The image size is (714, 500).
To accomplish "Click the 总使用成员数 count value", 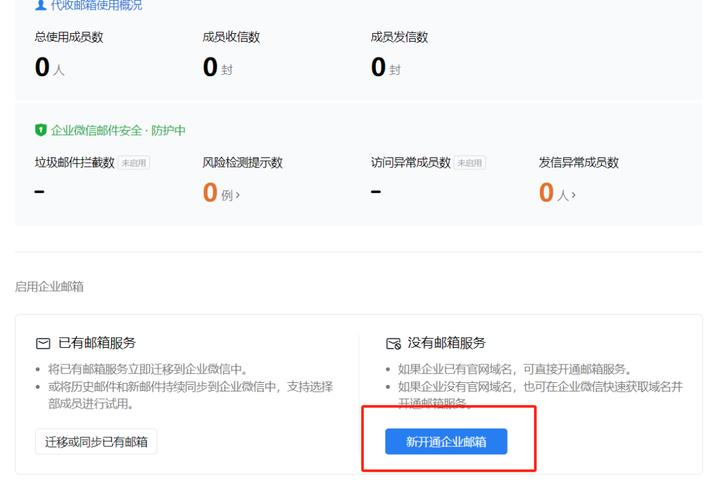I will tap(42, 67).
